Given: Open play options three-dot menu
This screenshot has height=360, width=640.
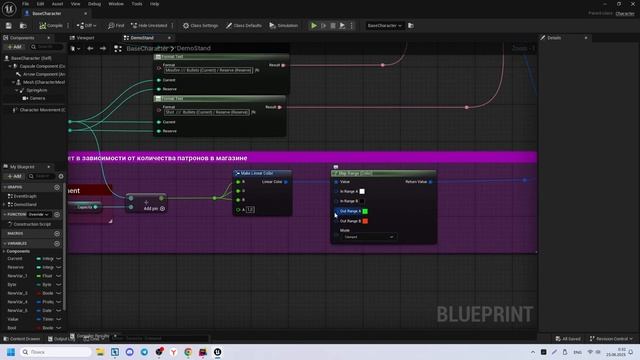Looking at the screenshot, I should coord(351,26).
